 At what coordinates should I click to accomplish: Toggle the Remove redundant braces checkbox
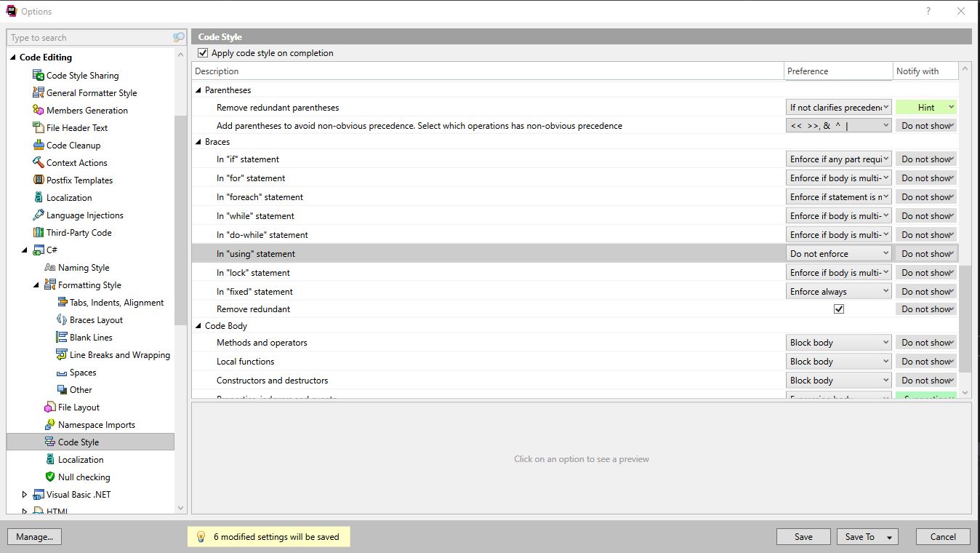coord(839,309)
